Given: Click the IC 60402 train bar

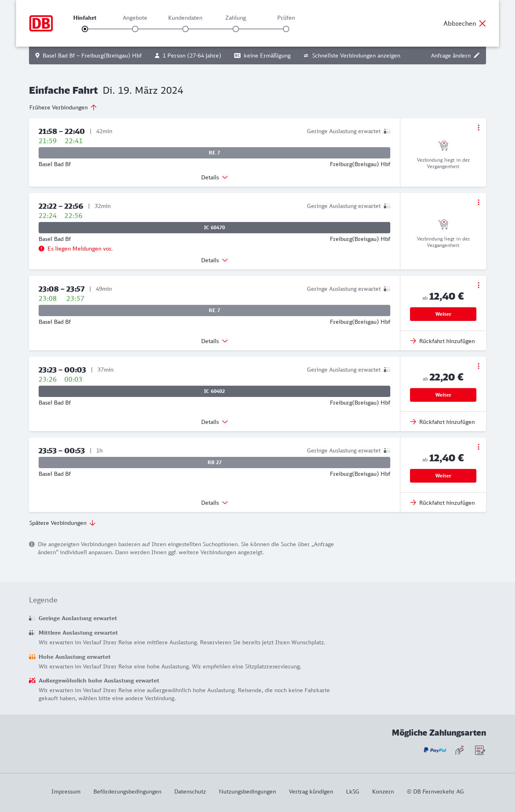Looking at the screenshot, I should [214, 391].
